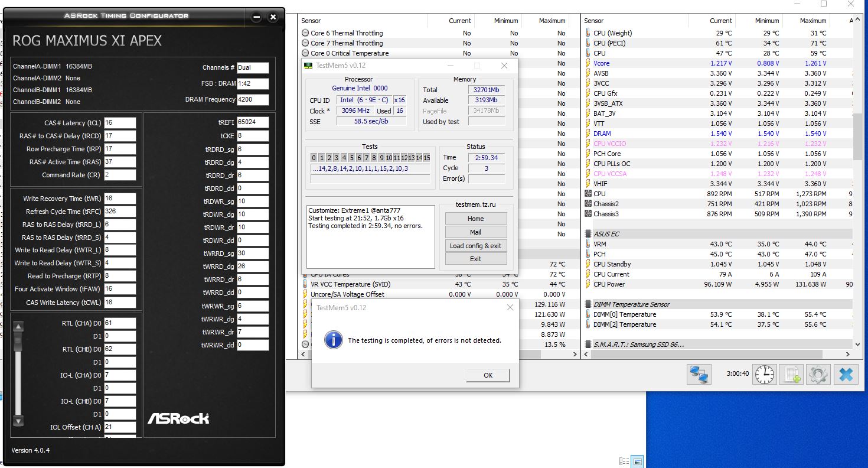
Task: Click the Home button in TestMem5
Action: coord(476,219)
